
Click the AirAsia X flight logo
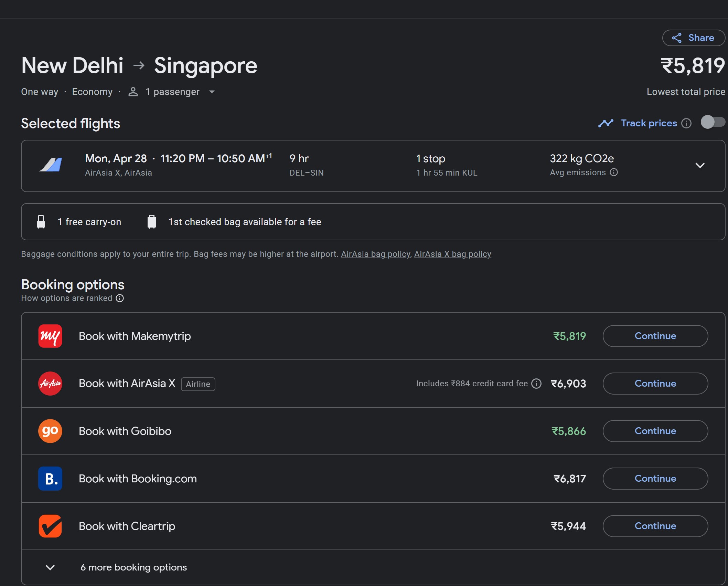coord(51,165)
